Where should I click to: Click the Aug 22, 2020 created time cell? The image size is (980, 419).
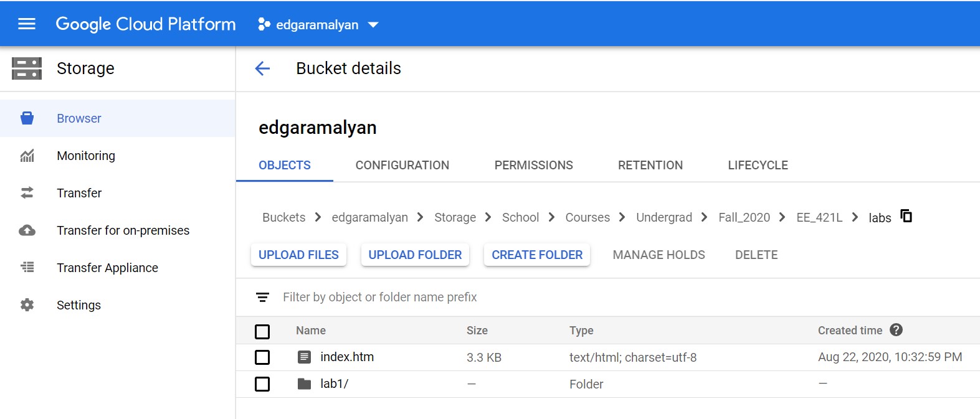click(x=890, y=357)
